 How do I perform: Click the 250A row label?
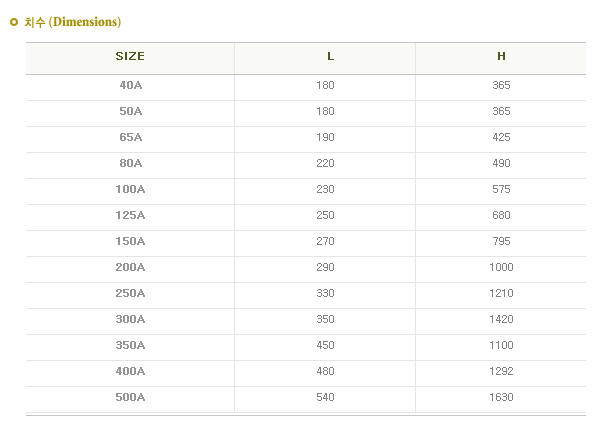click(x=130, y=293)
